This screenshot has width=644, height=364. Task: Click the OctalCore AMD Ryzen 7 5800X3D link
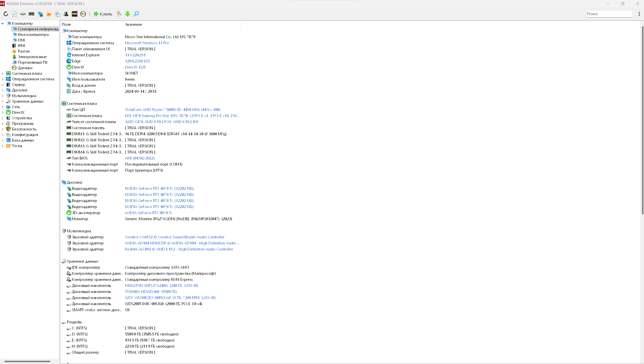pyautogui.click(x=172, y=110)
